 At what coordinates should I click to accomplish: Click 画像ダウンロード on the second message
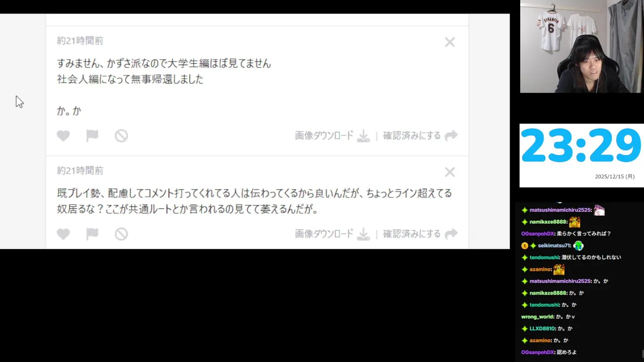[x=324, y=234]
